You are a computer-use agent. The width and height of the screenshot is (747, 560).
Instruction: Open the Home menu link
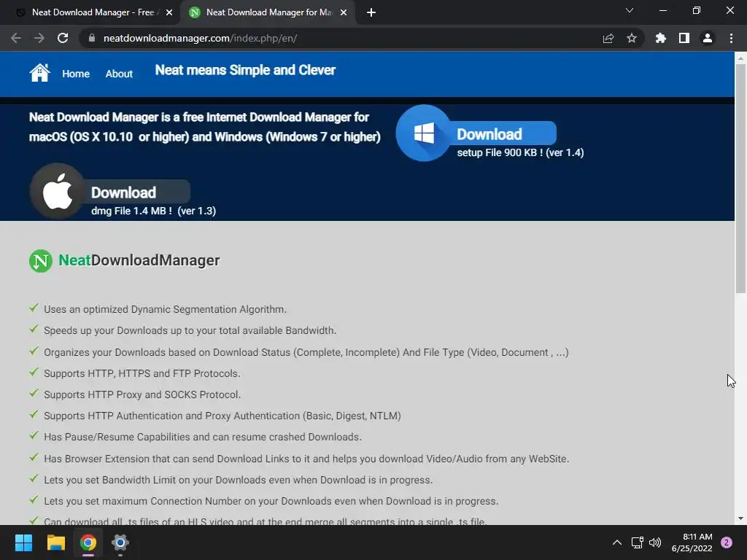pos(76,74)
